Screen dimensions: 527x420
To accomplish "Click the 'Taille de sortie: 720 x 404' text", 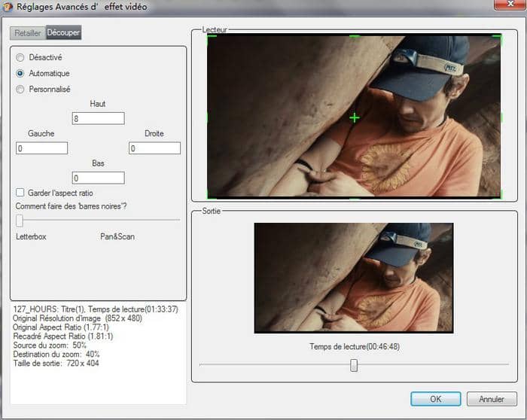I will pos(56,364).
